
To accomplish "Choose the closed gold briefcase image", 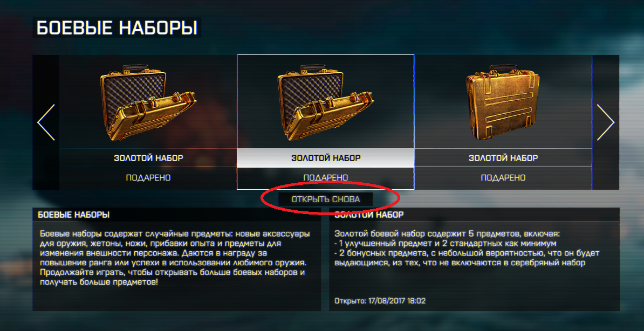I will 503,102.
